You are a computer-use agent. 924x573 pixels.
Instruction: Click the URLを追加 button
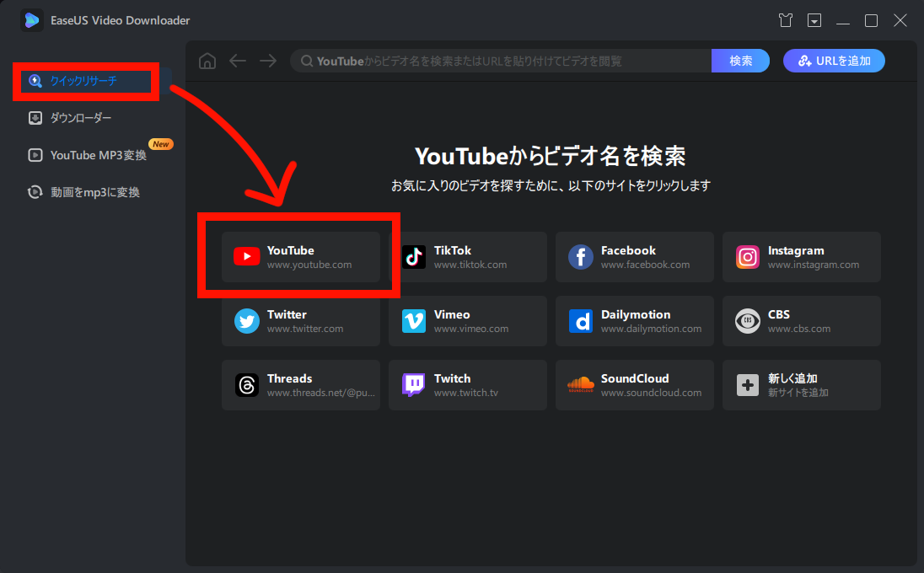pos(834,61)
